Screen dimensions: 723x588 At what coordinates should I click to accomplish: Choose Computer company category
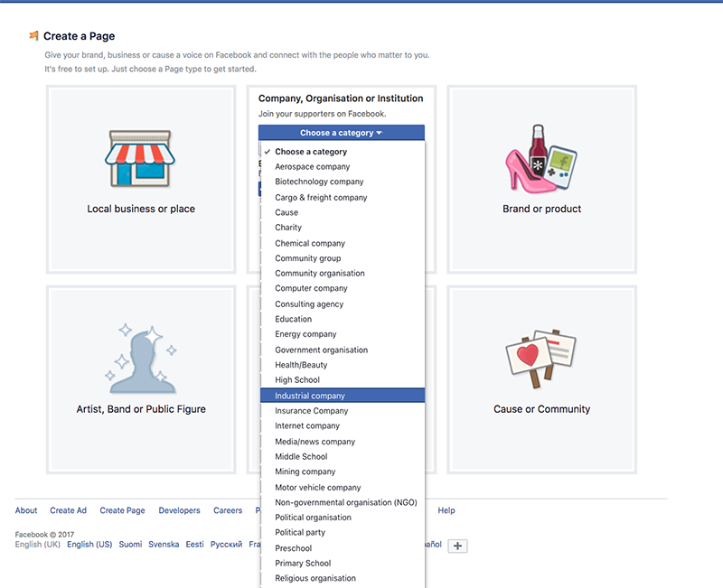pyautogui.click(x=343, y=288)
